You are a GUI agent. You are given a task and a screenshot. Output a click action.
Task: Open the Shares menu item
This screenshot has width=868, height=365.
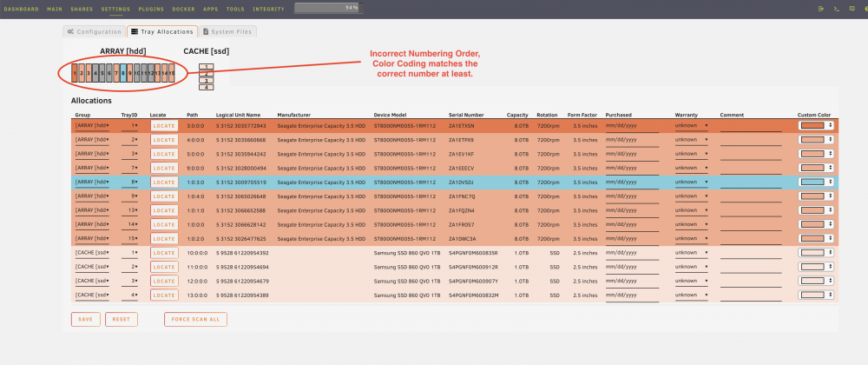82,10
